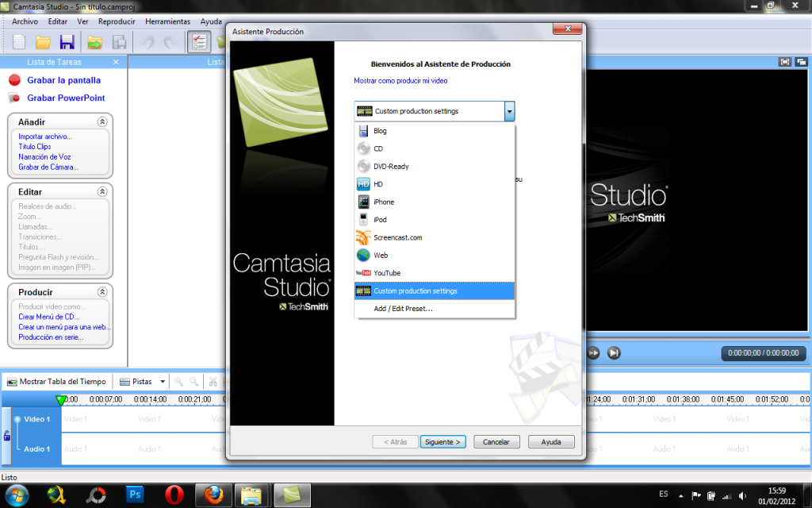Open the Ayuda menu in the menu bar
The height and width of the screenshot is (508, 812).
tap(211, 21)
